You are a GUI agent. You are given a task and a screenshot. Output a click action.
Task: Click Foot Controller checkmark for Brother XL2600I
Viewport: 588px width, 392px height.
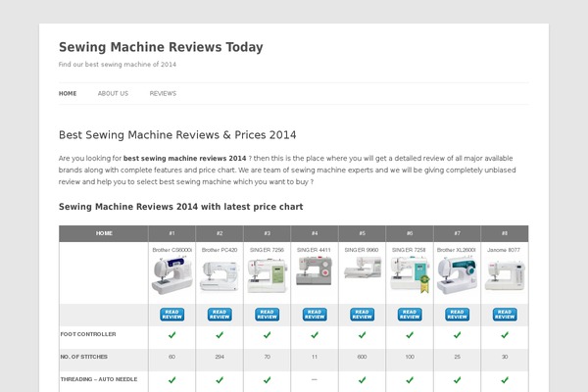[457, 335]
